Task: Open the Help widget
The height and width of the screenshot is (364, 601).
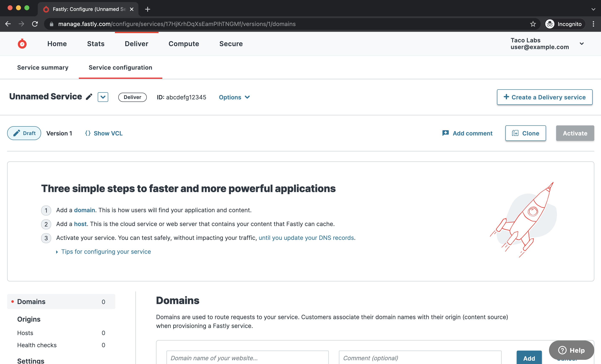Action: pos(571,350)
